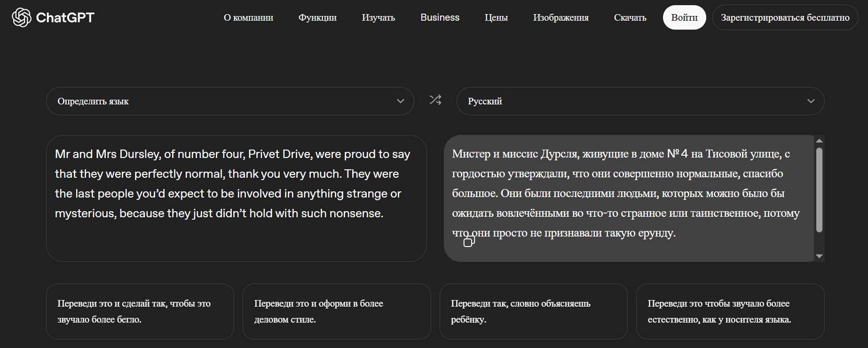Open the 'Цены' pricing page
Viewport: 868px width, 348px height.
coord(496,18)
